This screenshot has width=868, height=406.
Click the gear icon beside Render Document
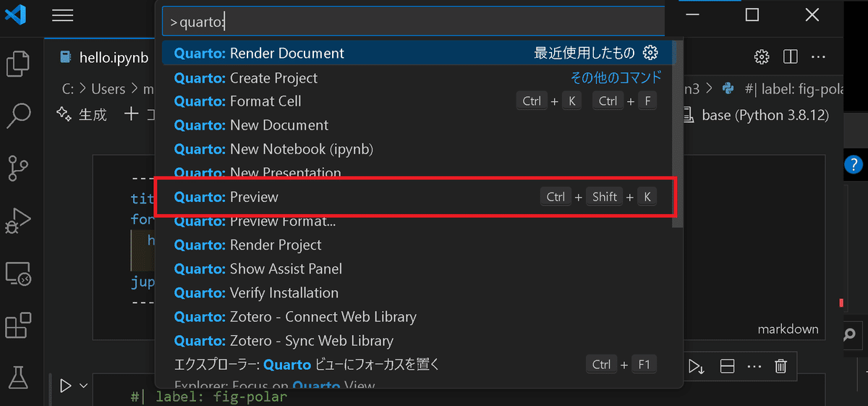[x=650, y=53]
